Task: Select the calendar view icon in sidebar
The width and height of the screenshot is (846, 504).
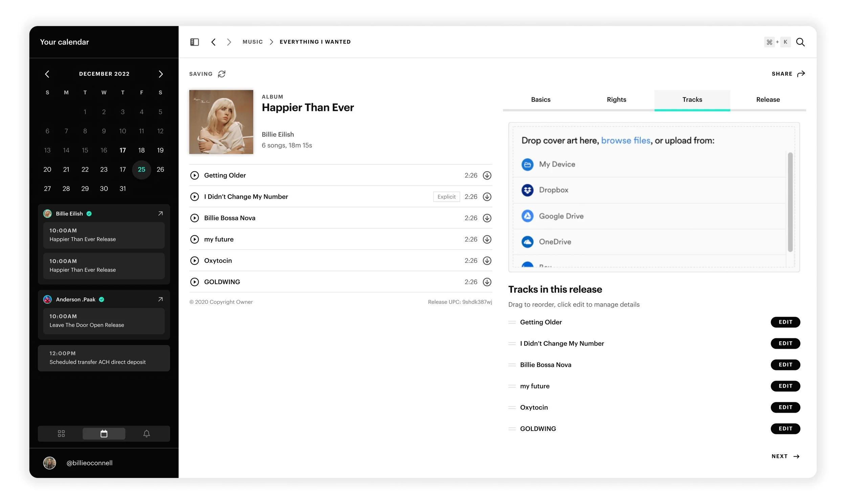Action: [x=104, y=433]
